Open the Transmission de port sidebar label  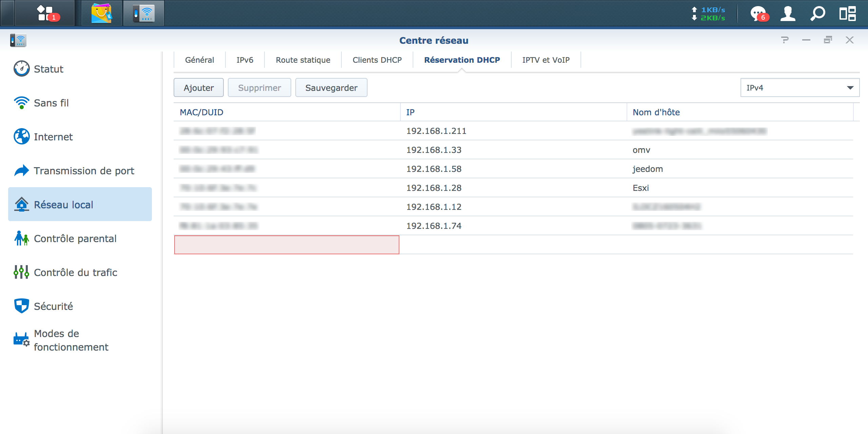(x=84, y=171)
